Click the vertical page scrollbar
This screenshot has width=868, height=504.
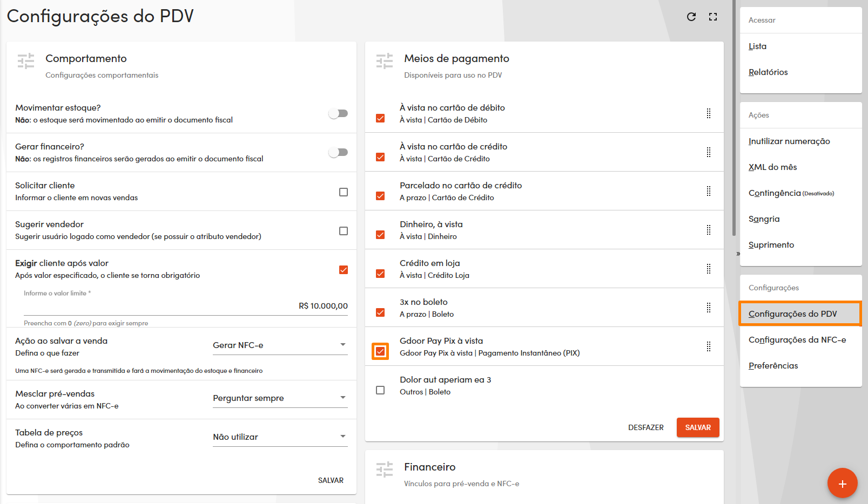[x=734, y=118]
